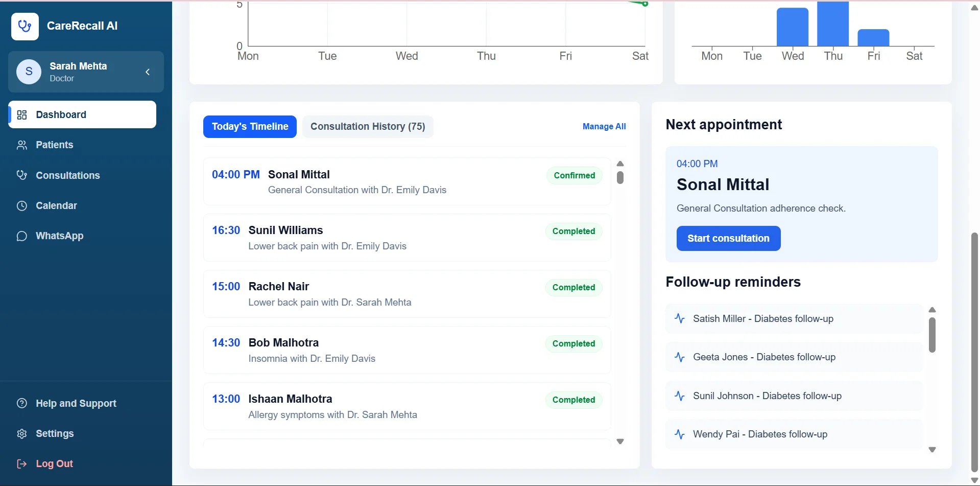This screenshot has width=980, height=486.
Task: Open Sunil Williams 16:30 appointment entry
Action: pyautogui.click(x=407, y=238)
